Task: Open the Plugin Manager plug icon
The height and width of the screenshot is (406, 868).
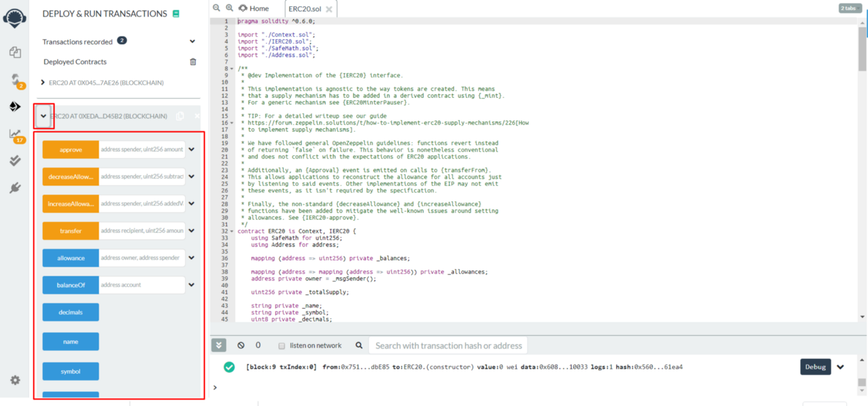Action: point(15,187)
